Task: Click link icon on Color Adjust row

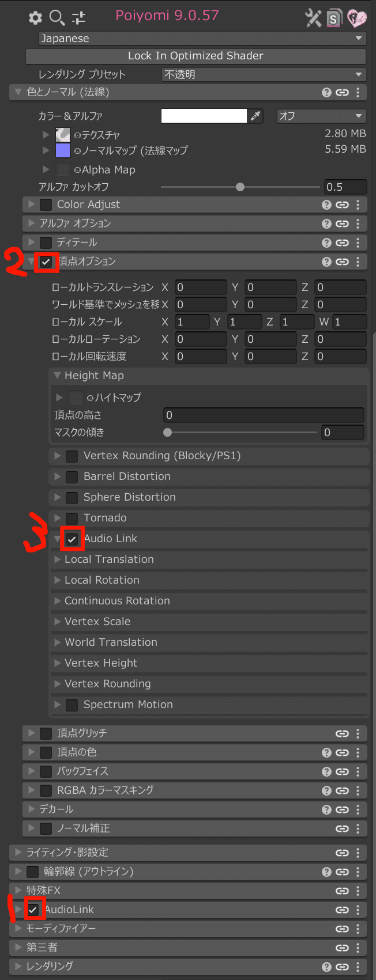Action: (343, 205)
